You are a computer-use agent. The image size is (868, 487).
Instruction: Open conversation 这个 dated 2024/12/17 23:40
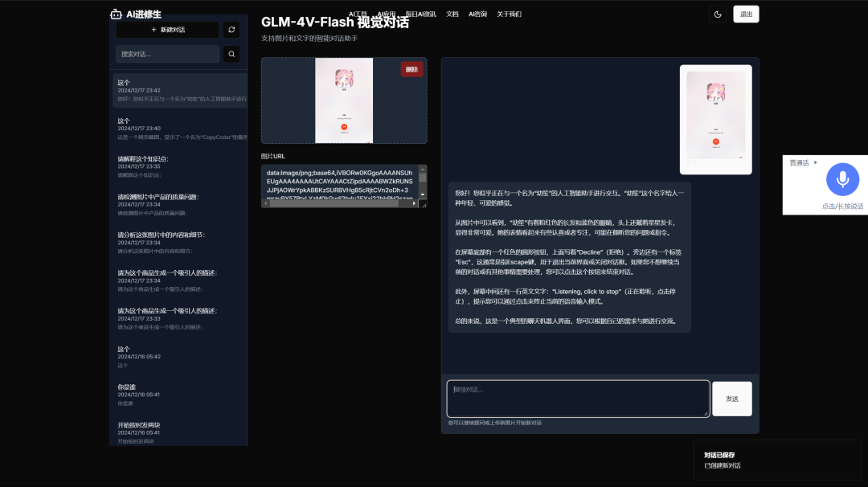pos(180,129)
